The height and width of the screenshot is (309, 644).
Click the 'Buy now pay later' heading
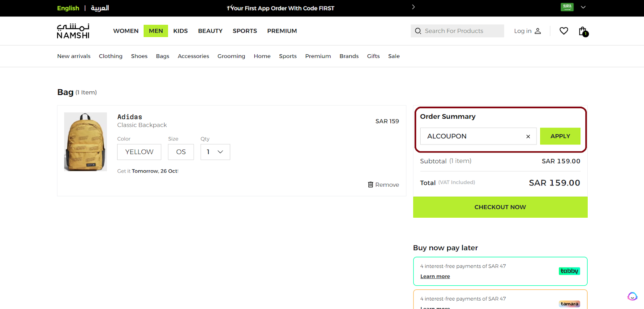pos(446,248)
